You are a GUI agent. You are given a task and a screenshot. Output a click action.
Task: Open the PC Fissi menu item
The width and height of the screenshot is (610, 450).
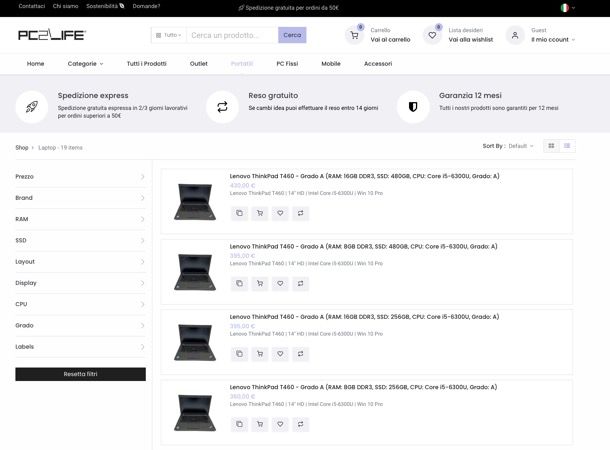pos(287,64)
